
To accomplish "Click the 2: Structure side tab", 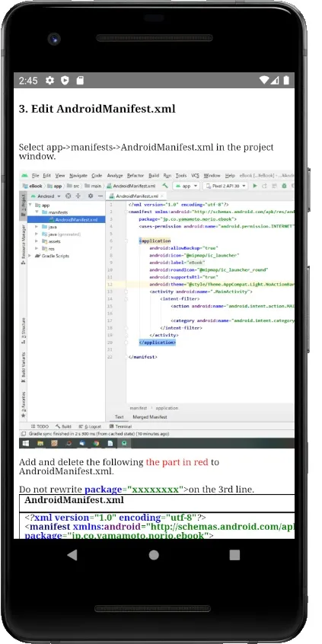I will click(24, 330).
